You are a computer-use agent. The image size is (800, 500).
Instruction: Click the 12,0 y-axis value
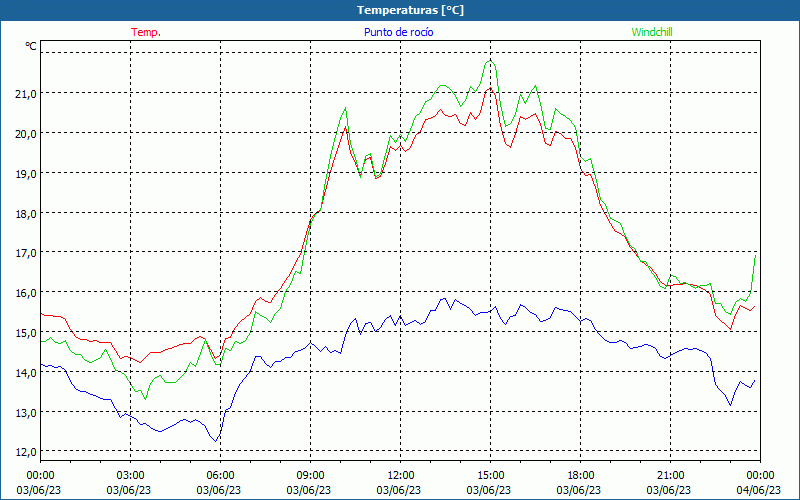click(27, 452)
